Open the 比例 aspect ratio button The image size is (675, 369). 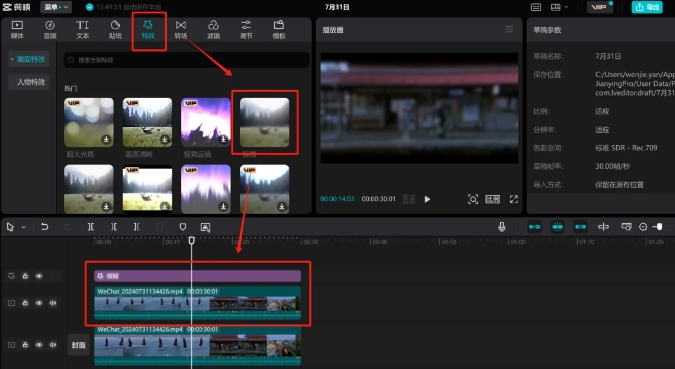492,199
